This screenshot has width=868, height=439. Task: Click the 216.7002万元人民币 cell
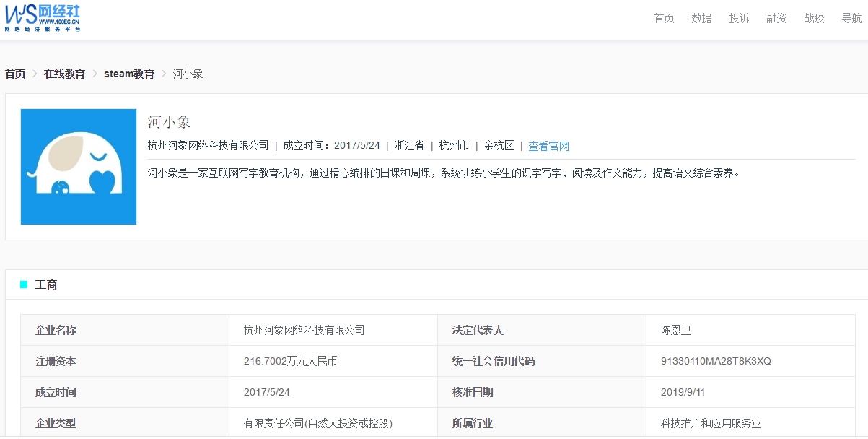290,361
